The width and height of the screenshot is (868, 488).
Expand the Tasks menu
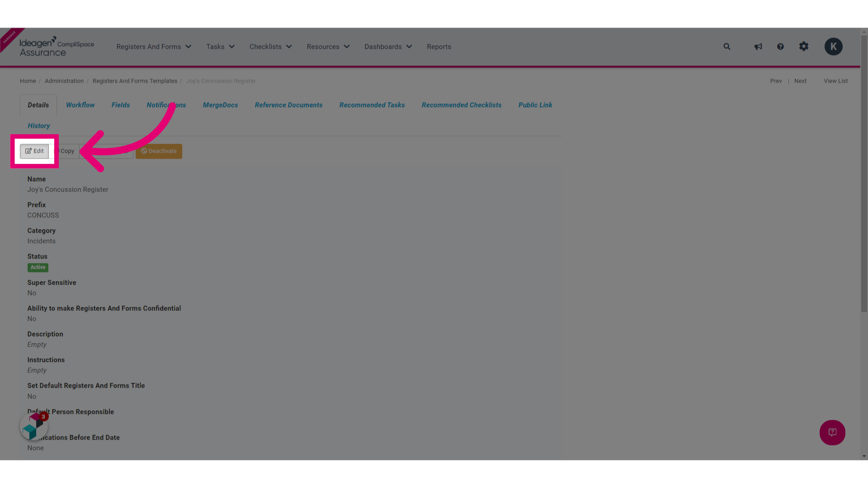click(x=220, y=47)
